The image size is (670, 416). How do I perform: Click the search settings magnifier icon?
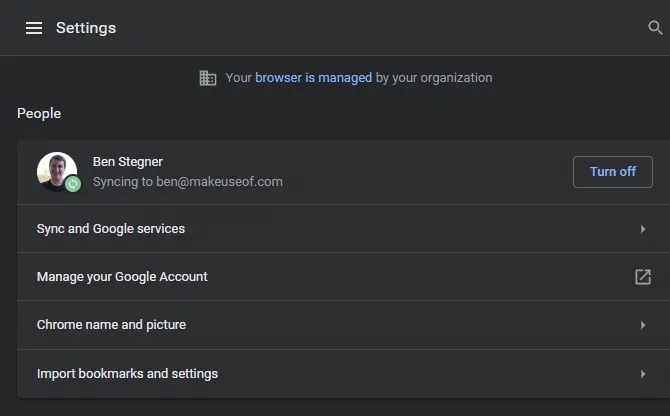click(x=655, y=28)
